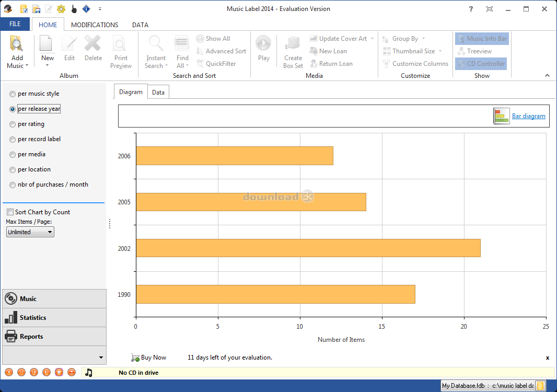The width and height of the screenshot is (557, 392).
Task: Click the orange play CD button
Action: coord(9,372)
